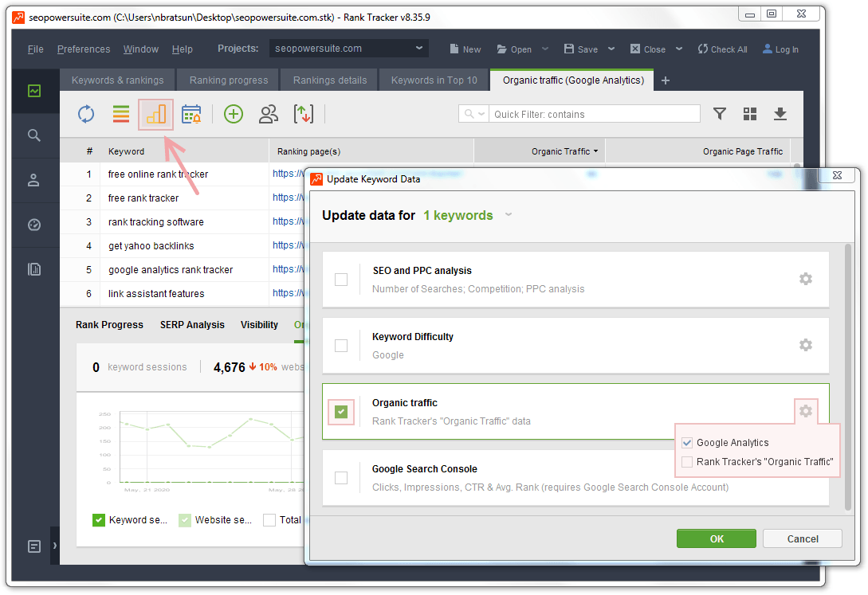Tick the Google Search Console checkbox
The height and width of the screenshot is (595, 868).
point(341,478)
